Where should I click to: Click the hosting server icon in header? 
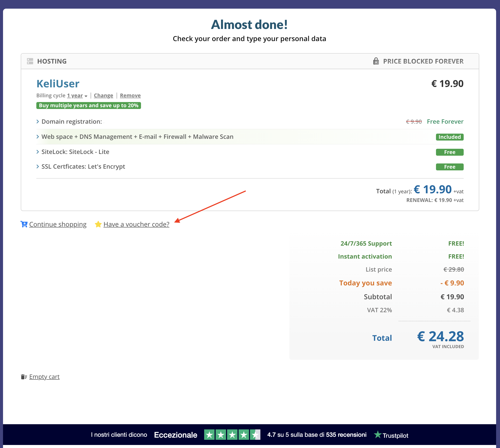point(30,61)
